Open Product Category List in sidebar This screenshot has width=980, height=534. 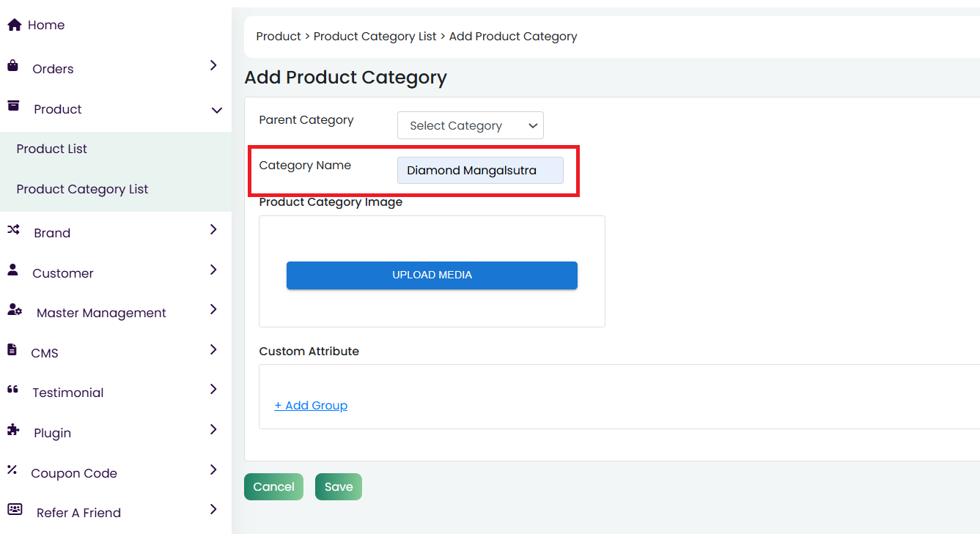click(82, 189)
